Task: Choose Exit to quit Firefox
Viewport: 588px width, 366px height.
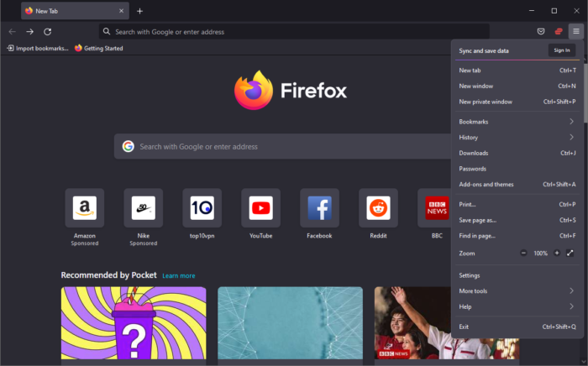Action: click(517, 327)
